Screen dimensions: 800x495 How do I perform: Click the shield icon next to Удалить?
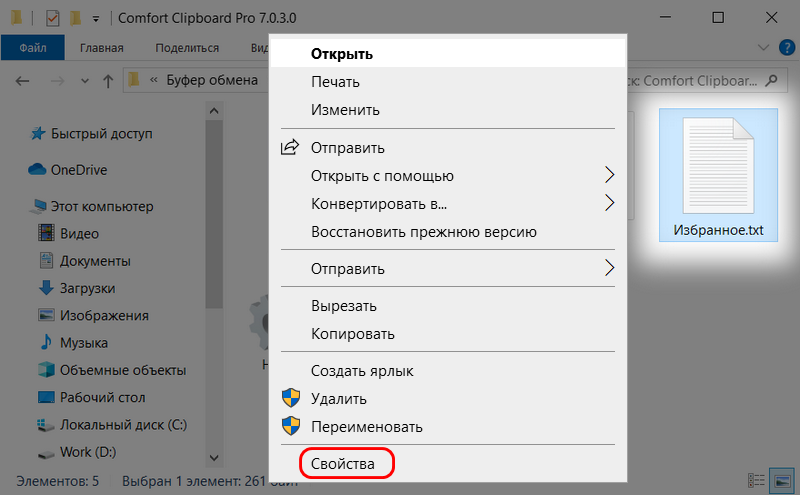tap(291, 398)
